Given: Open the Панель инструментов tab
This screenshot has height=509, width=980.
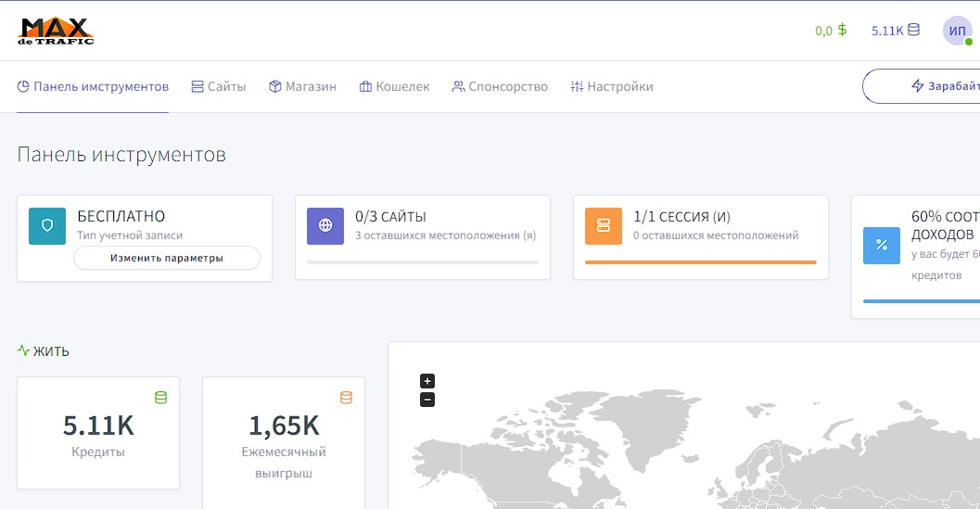Looking at the screenshot, I should pos(93,86).
